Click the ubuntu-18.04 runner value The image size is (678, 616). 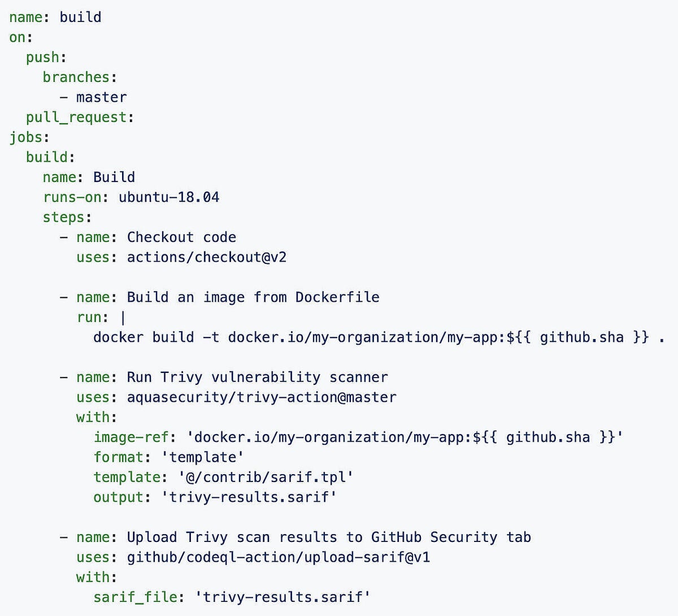pos(169,197)
